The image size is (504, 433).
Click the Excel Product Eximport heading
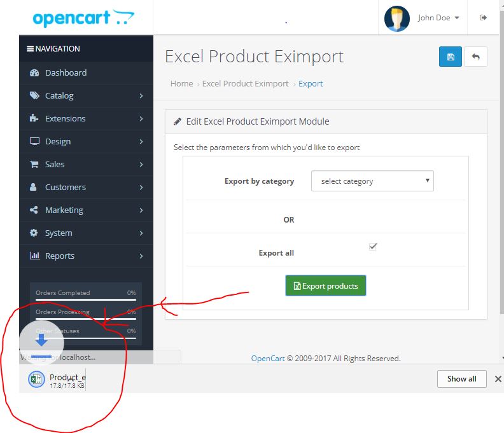pos(254,57)
